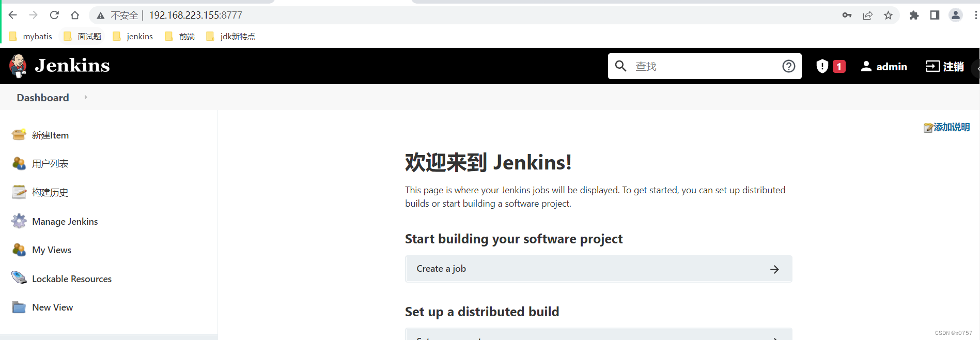The height and width of the screenshot is (340, 980).
Task: Click 注销 to log out
Action: [944, 66]
